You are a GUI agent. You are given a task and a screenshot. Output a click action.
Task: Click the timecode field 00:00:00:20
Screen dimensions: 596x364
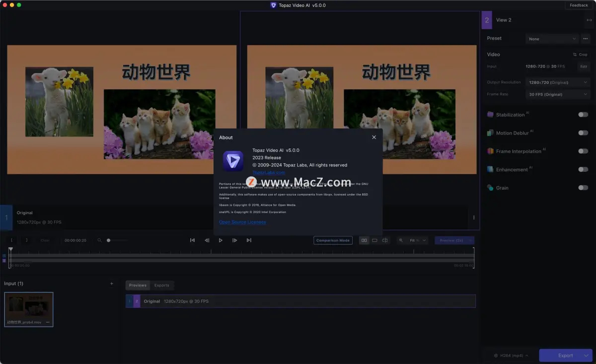pos(75,240)
